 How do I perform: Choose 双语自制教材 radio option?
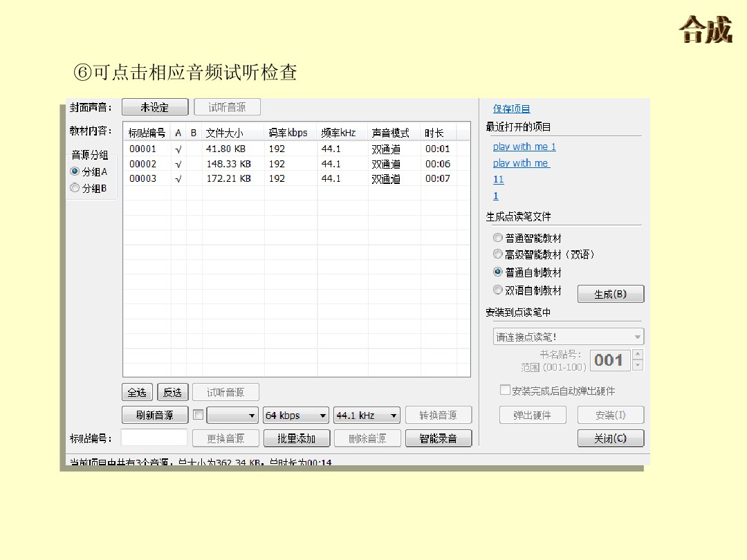click(x=498, y=290)
